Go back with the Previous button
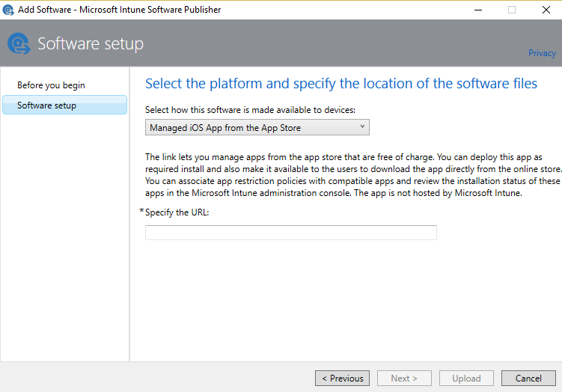The image size is (562, 392). (342, 379)
